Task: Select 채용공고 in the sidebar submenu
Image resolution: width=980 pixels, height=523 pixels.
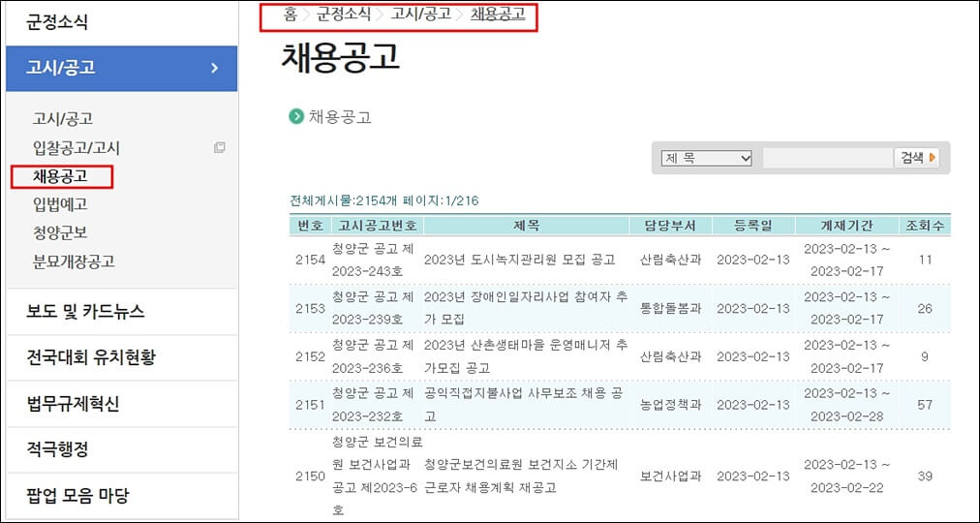Action: point(60,176)
